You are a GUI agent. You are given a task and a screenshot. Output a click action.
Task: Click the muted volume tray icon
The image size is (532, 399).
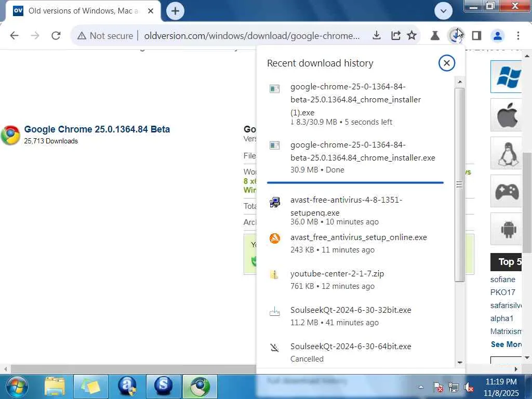click(469, 387)
